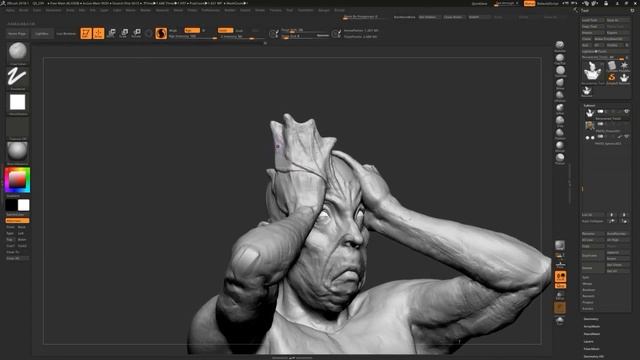Collapse the Subtool section header

pos(590,105)
